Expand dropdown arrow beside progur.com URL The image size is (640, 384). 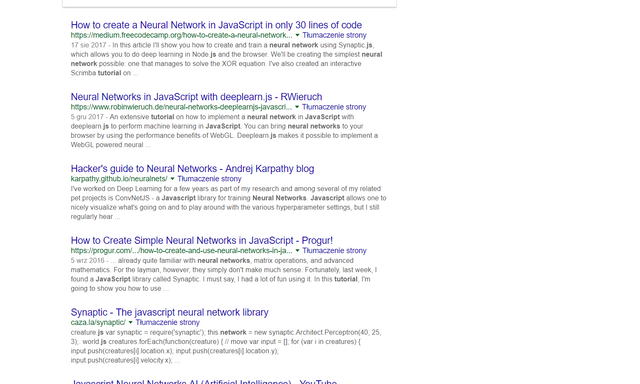[x=297, y=251]
